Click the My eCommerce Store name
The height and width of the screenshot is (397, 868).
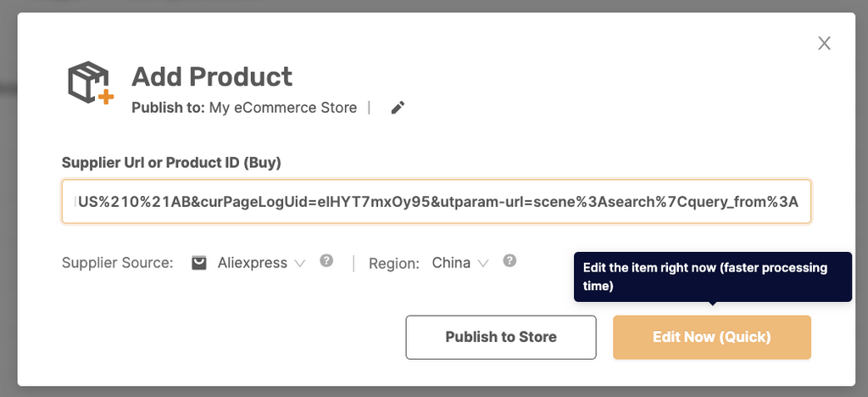(283, 108)
